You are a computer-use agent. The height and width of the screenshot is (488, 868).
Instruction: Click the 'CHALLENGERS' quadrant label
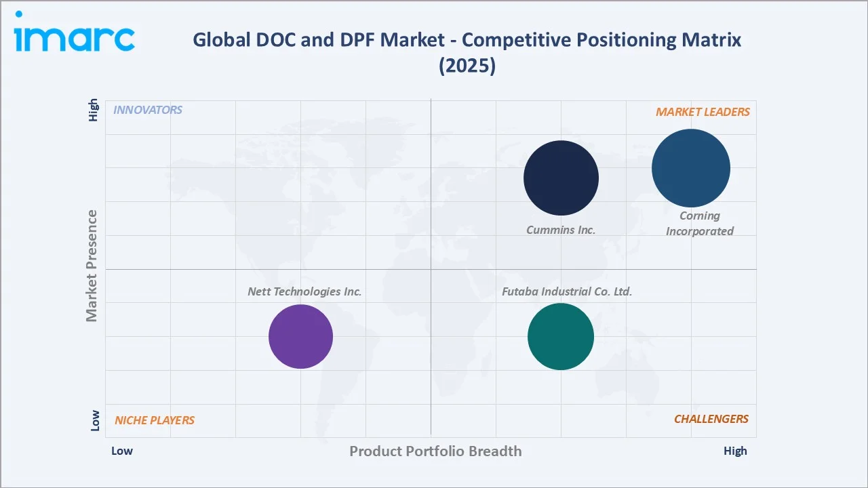pos(711,419)
